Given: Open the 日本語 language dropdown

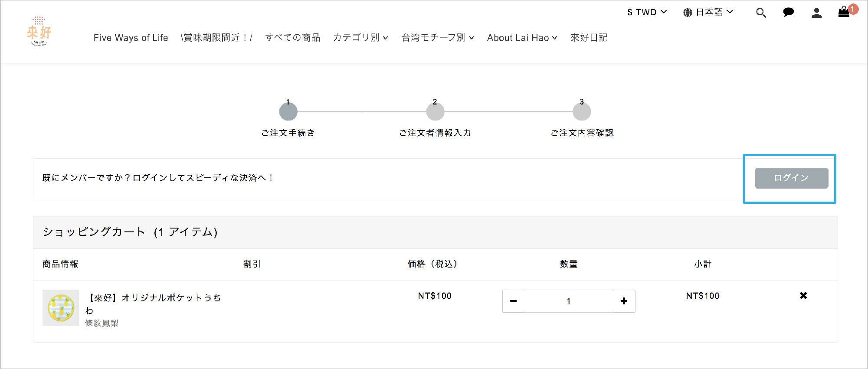Looking at the screenshot, I should click(708, 12).
